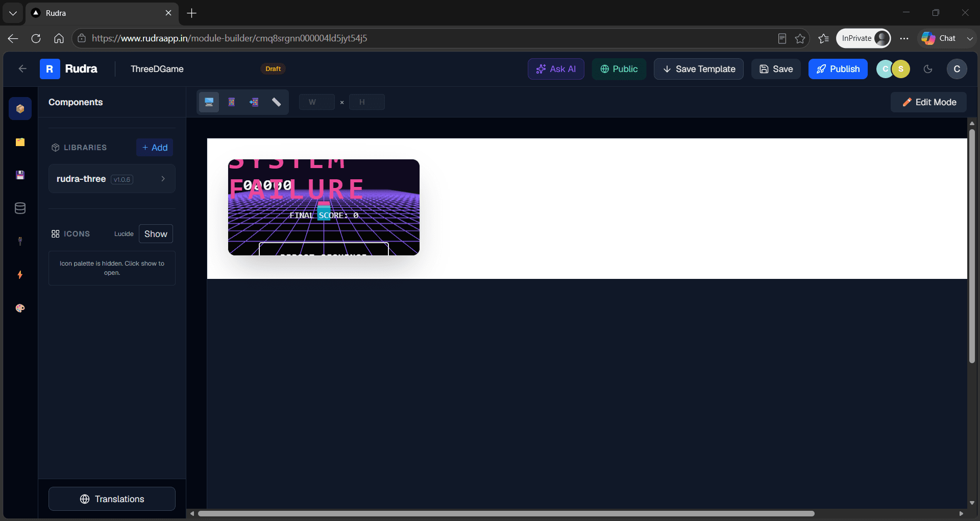980x521 pixels.
Task: Click the Rudra R logo
Action: (x=50, y=69)
